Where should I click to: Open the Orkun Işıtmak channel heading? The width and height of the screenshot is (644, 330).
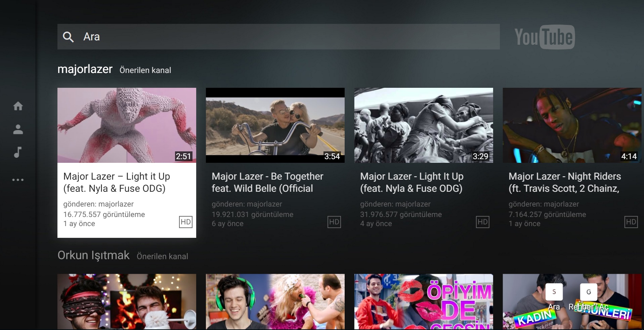click(93, 255)
